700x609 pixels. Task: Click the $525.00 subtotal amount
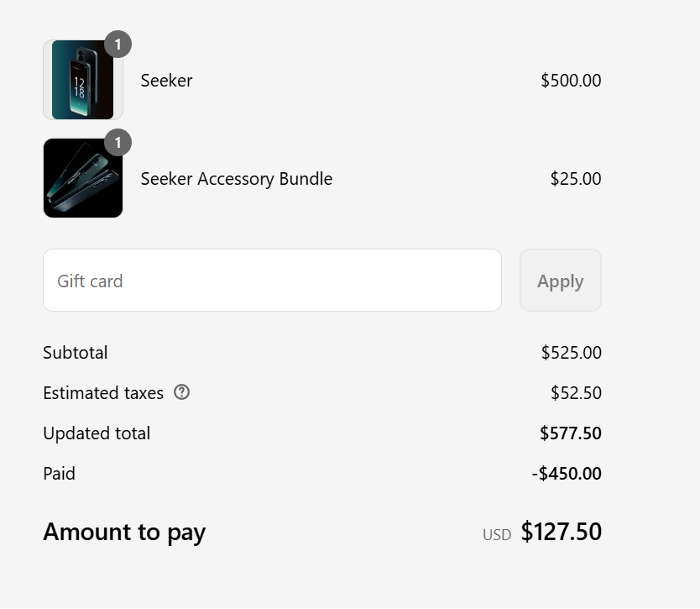click(x=572, y=353)
